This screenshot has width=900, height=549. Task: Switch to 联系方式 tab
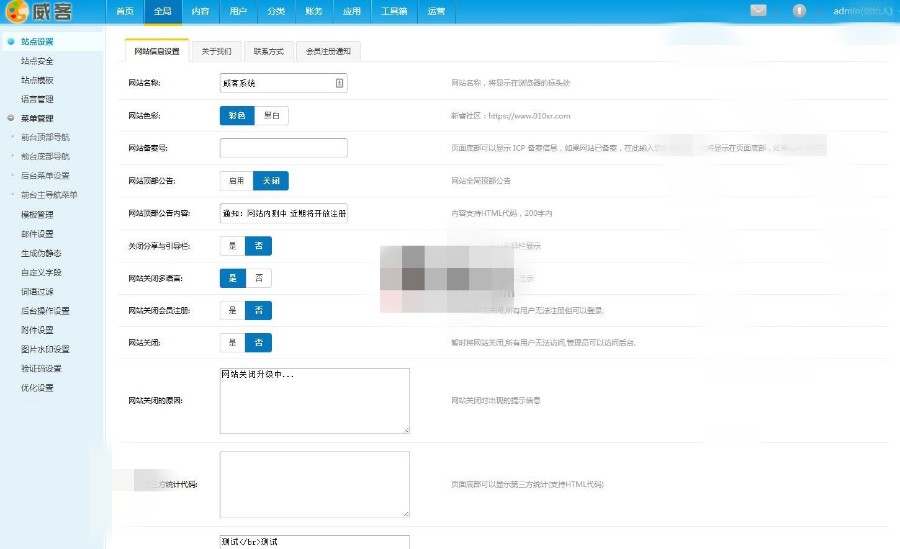(269, 51)
